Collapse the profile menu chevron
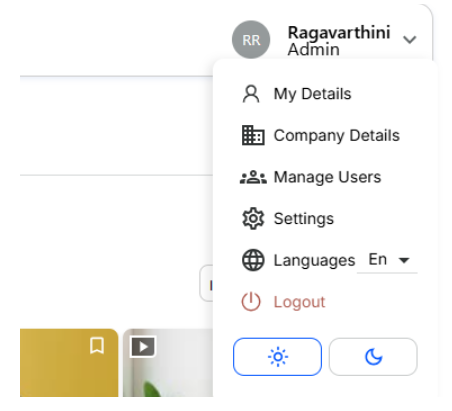The width and height of the screenshot is (452, 411). pyautogui.click(x=409, y=40)
